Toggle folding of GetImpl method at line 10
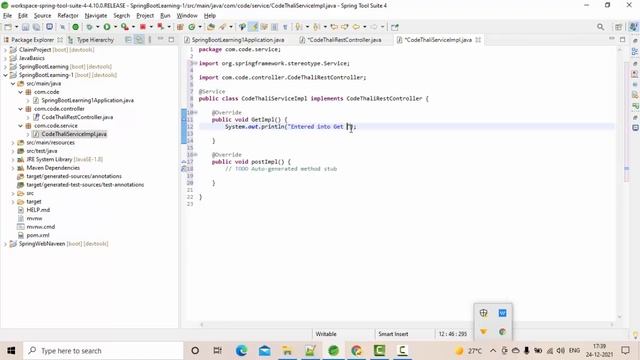Screen dimensions: 640x360 coord(196,112)
